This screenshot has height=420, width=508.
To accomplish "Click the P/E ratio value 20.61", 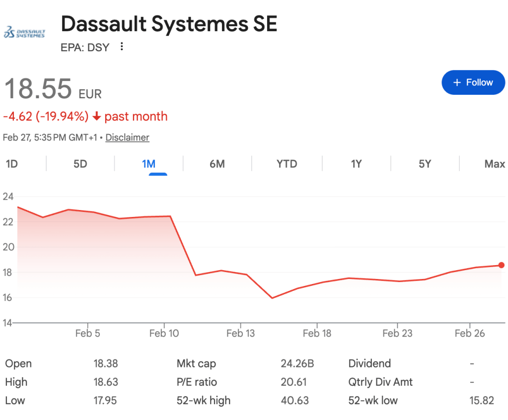I will point(293,382).
